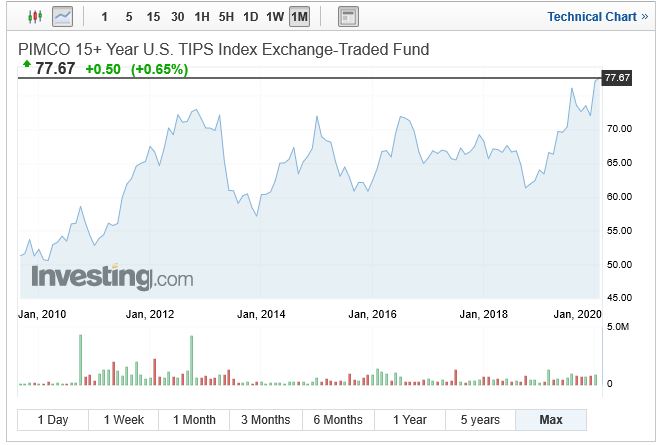Show the 1 Month range
This screenshot has width=660, height=445.
tap(194, 420)
